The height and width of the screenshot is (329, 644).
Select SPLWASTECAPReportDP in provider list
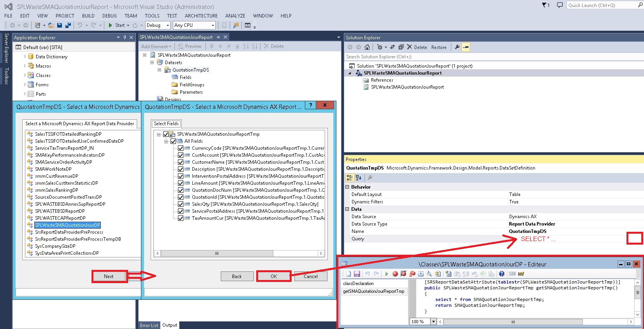(60, 218)
